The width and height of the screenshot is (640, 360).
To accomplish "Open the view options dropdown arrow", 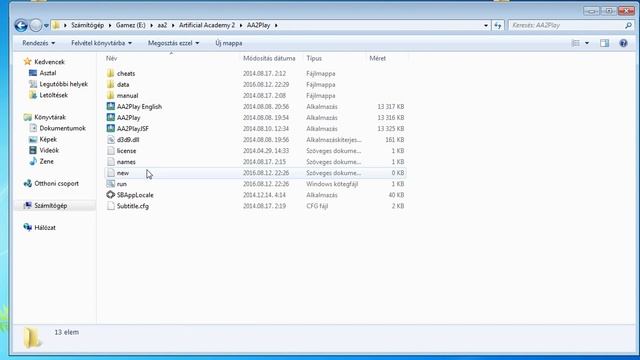I will (x=587, y=43).
